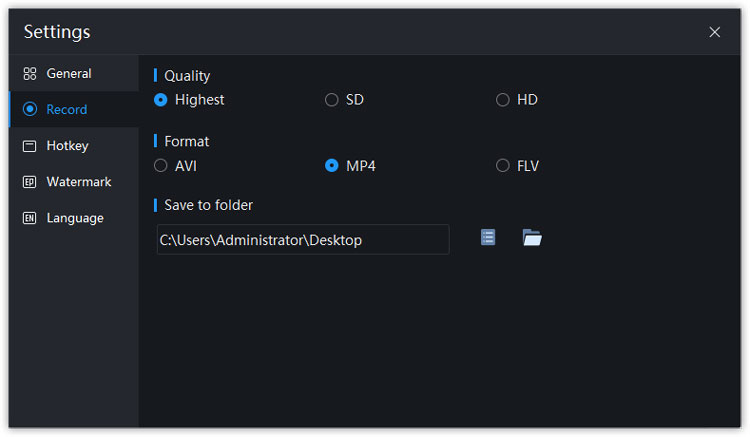Select the Highest quality option
This screenshot has width=750, height=437.
[x=161, y=100]
